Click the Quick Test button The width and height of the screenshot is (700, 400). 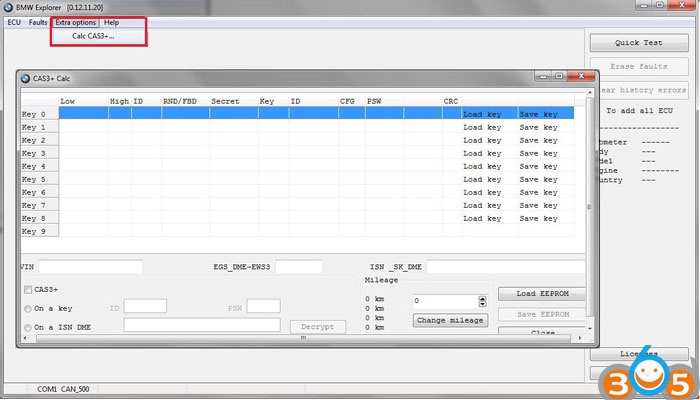coord(639,43)
